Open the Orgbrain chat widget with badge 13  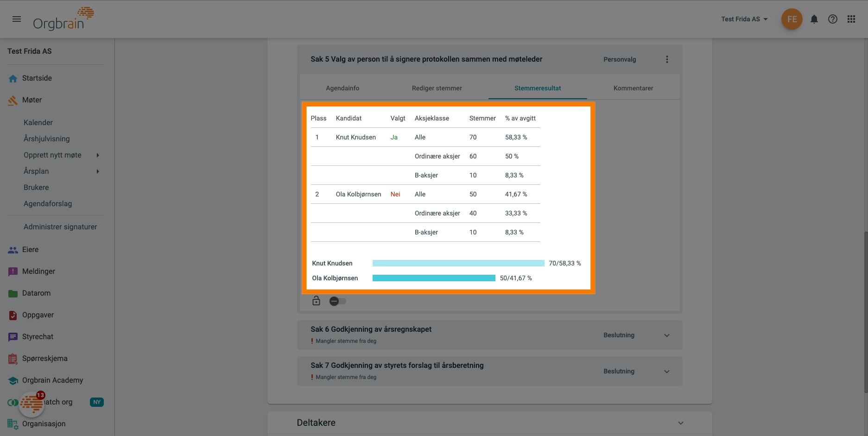point(32,404)
